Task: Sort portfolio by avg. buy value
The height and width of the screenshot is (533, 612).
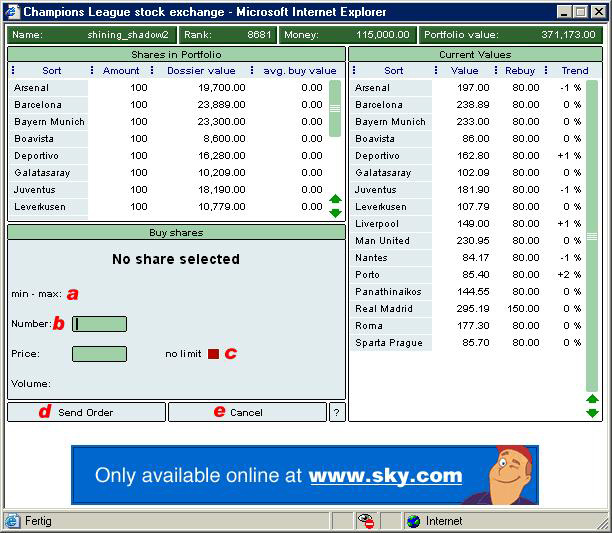Action: click(300, 71)
